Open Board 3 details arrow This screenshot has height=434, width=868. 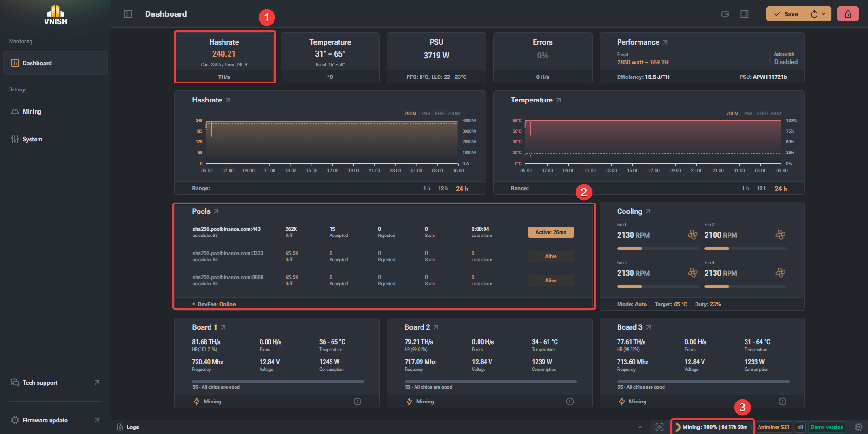(648, 327)
